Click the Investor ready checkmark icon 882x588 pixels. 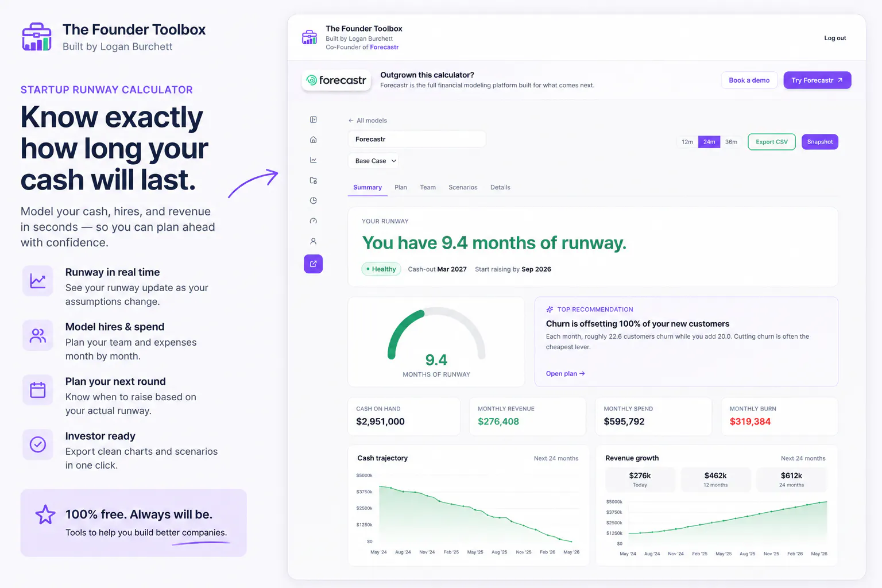click(38, 444)
